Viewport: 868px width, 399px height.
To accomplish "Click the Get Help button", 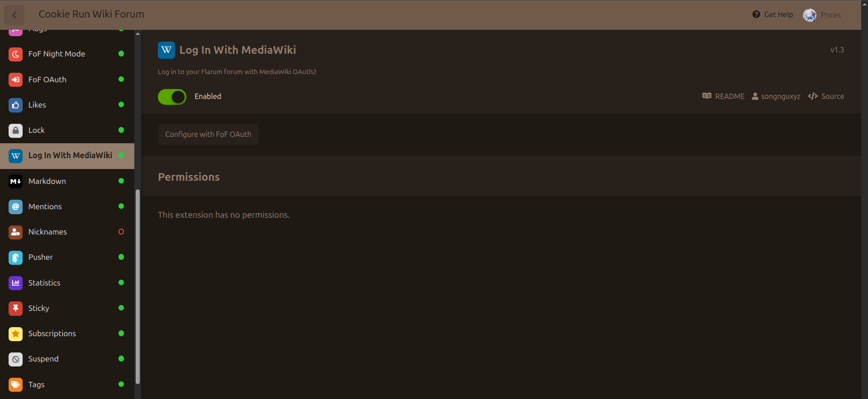I will (773, 14).
